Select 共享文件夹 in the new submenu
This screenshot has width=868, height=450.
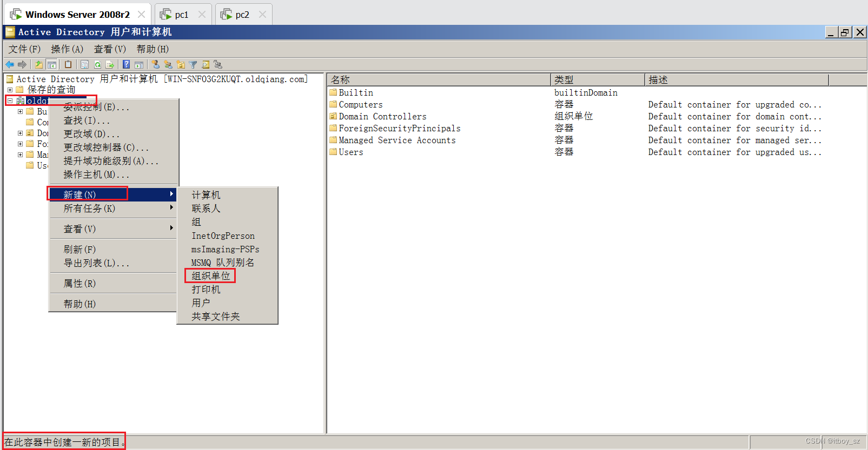point(227,316)
